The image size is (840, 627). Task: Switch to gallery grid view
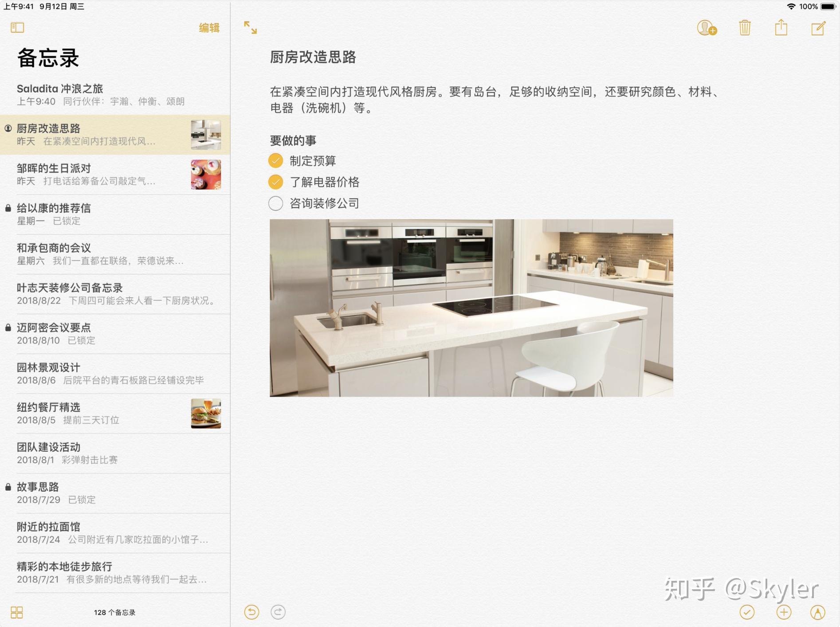click(x=17, y=612)
